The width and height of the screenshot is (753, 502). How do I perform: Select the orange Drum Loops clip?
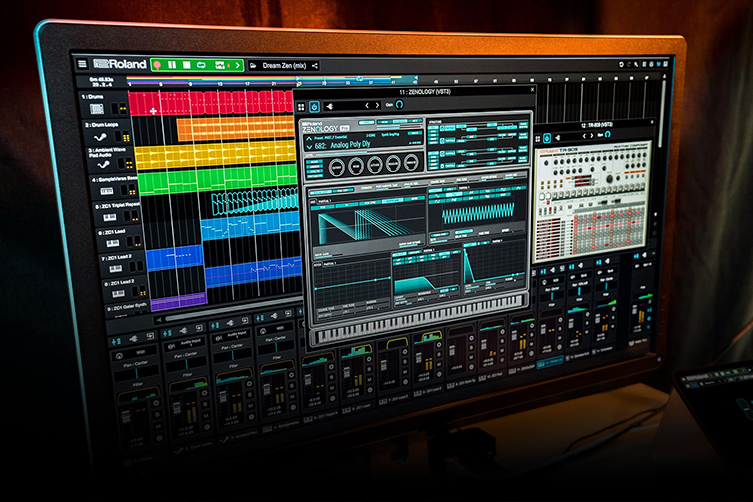pos(235,129)
